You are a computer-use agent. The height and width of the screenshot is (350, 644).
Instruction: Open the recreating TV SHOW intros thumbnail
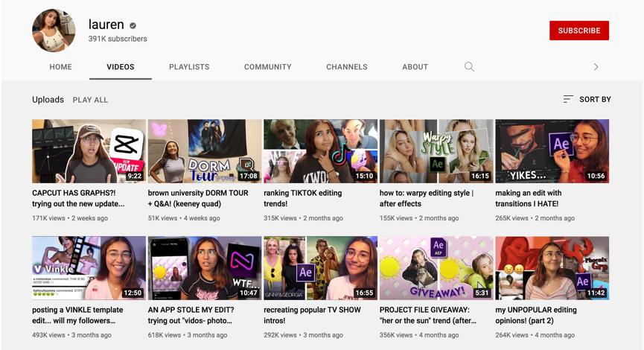click(x=320, y=268)
